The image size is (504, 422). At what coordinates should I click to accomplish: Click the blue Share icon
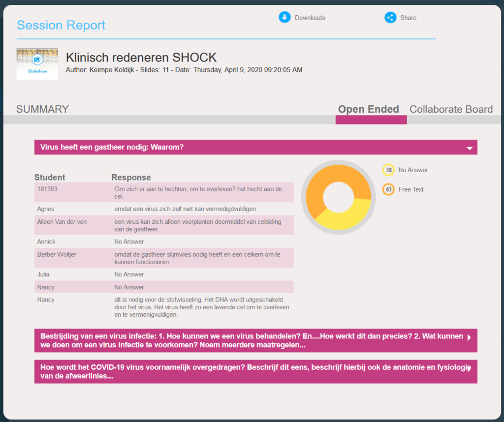point(390,18)
